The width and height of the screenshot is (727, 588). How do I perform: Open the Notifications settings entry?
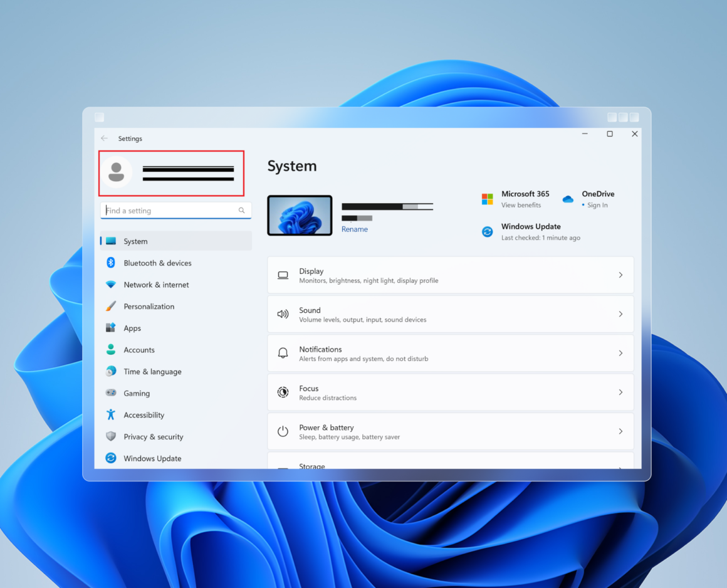450,353
